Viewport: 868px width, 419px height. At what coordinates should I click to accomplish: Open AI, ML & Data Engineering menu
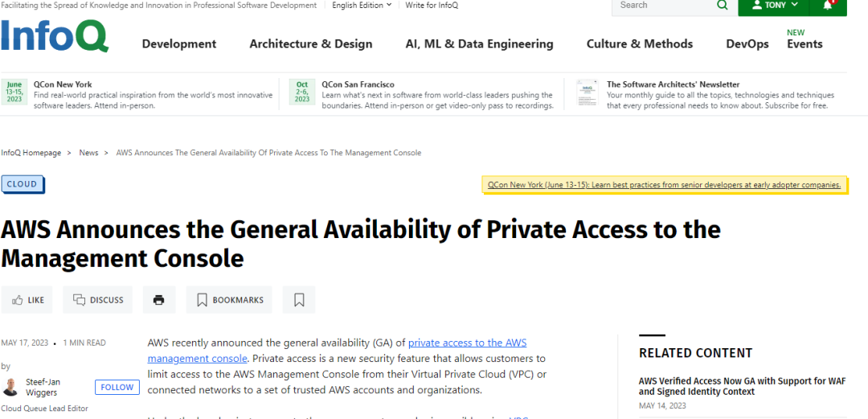[479, 43]
